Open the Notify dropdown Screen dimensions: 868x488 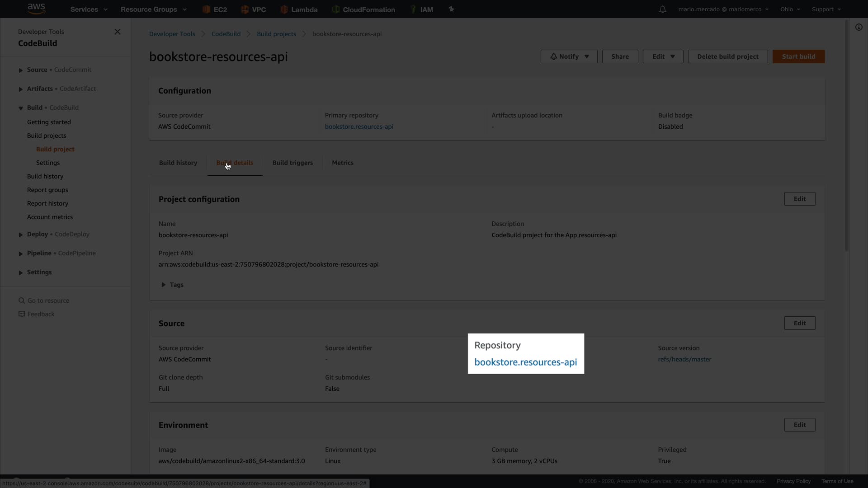569,56
